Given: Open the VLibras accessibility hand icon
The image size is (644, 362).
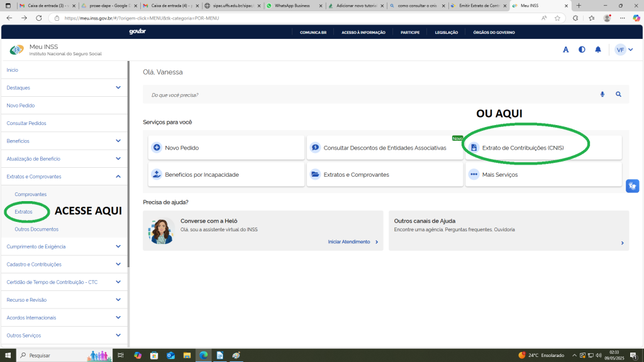Looking at the screenshot, I should [x=632, y=186].
